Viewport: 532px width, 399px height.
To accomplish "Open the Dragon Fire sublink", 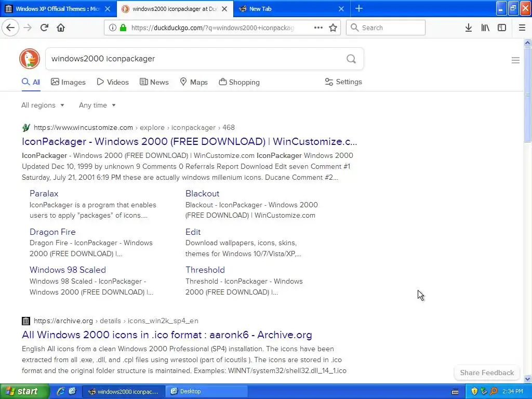I will [52, 232].
